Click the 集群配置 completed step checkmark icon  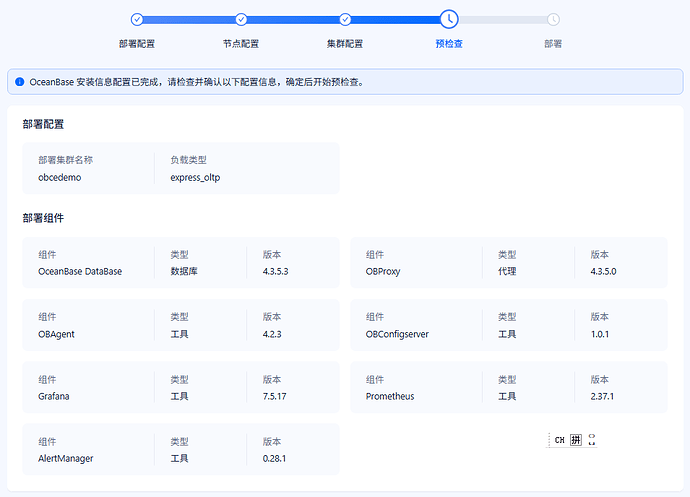point(345,19)
